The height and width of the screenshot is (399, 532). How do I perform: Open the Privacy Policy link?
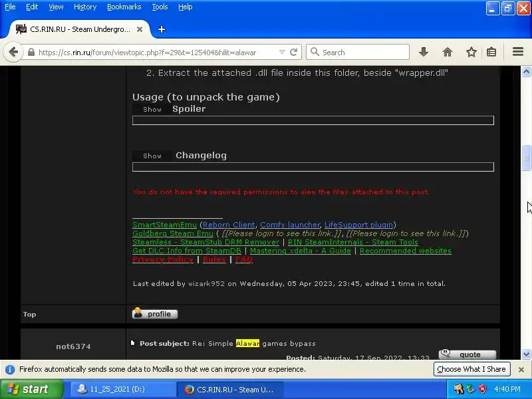tap(163, 259)
